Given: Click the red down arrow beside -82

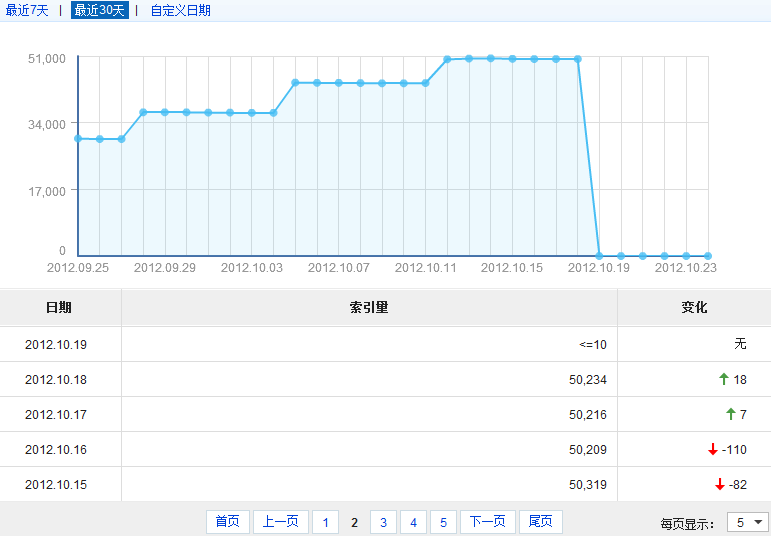Looking at the screenshot, I should [x=719, y=484].
